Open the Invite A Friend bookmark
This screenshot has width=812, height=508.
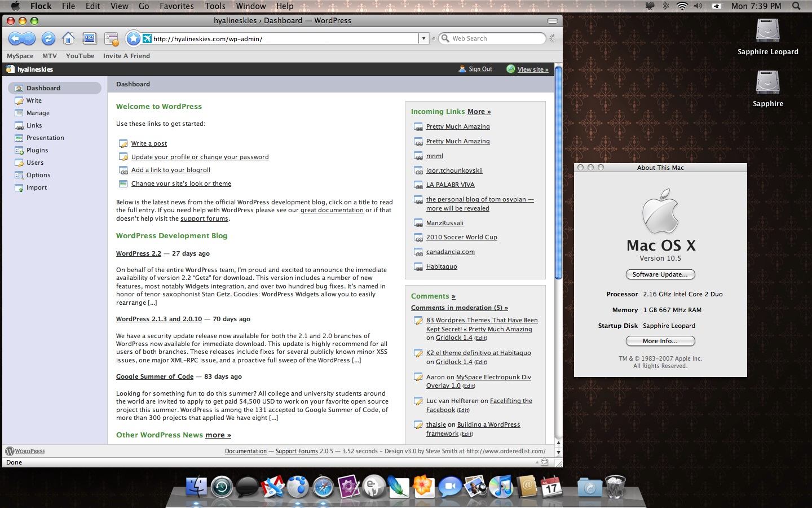126,56
